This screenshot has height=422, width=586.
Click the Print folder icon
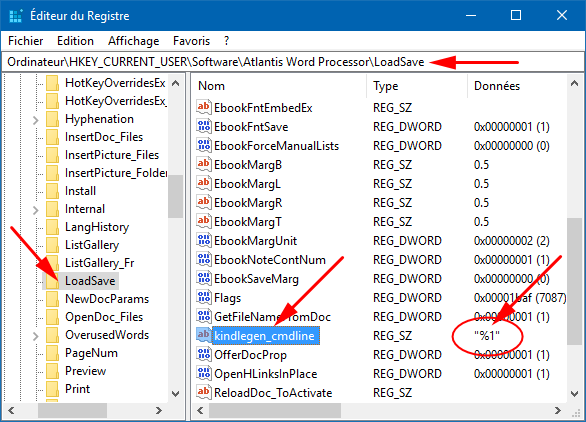click(x=52, y=389)
